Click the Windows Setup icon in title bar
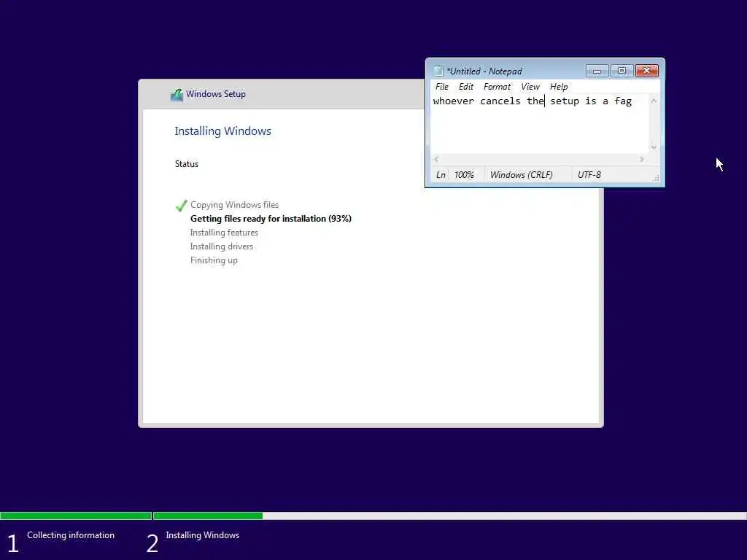Screen dimensions: 747x560 coord(177,94)
